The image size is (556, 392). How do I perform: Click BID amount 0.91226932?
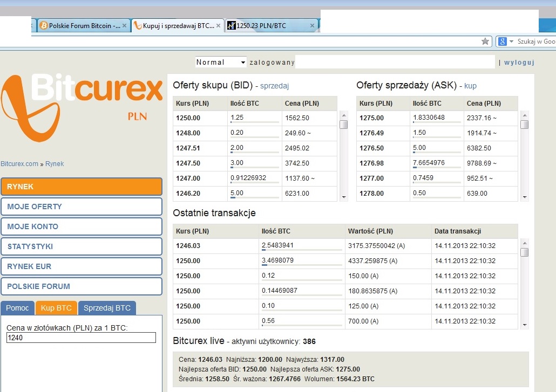point(248,178)
